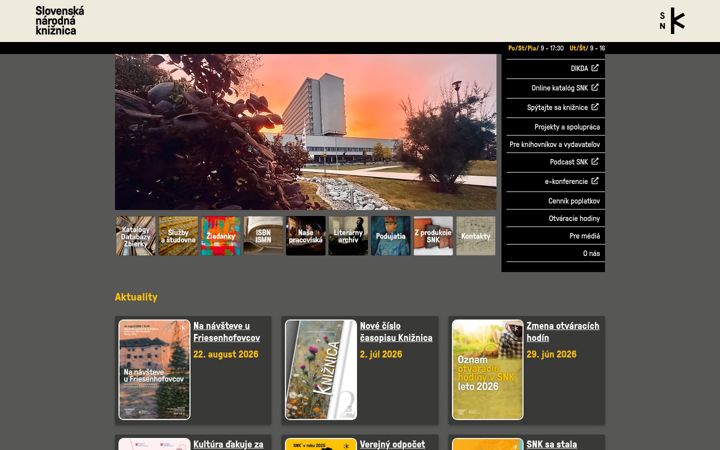This screenshot has height=450, width=720.
Task: Click the library building hero image
Action: 306,132
